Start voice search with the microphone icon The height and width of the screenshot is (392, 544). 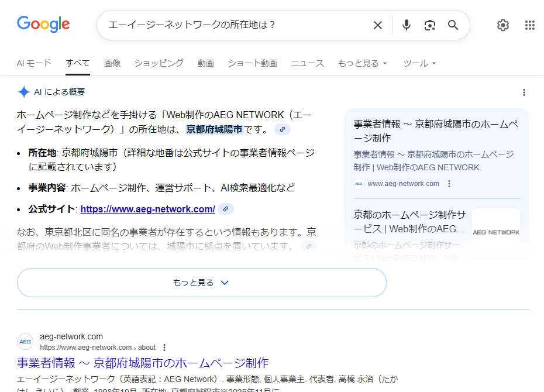[x=406, y=25]
